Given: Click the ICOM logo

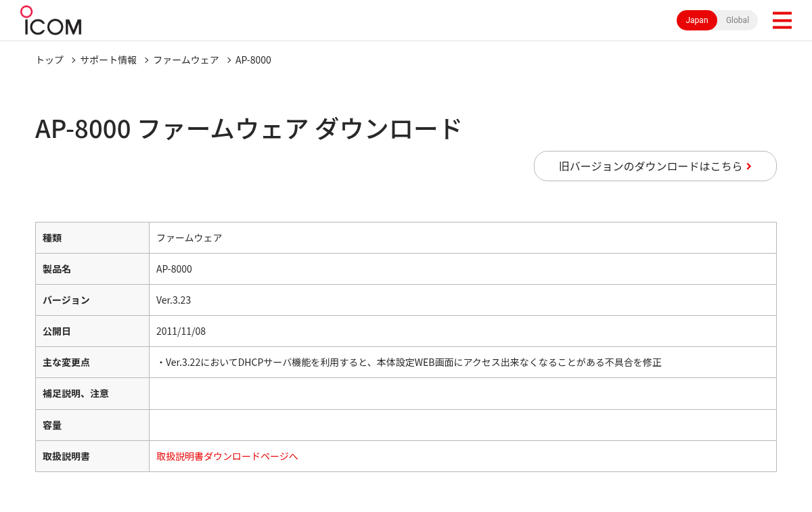Looking at the screenshot, I should point(51,20).
